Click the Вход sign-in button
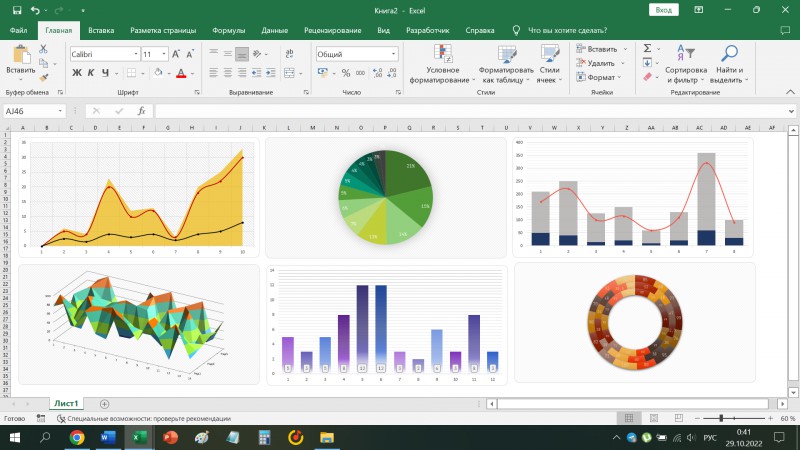This screenshot has width=800, height=450. (663, 10)
